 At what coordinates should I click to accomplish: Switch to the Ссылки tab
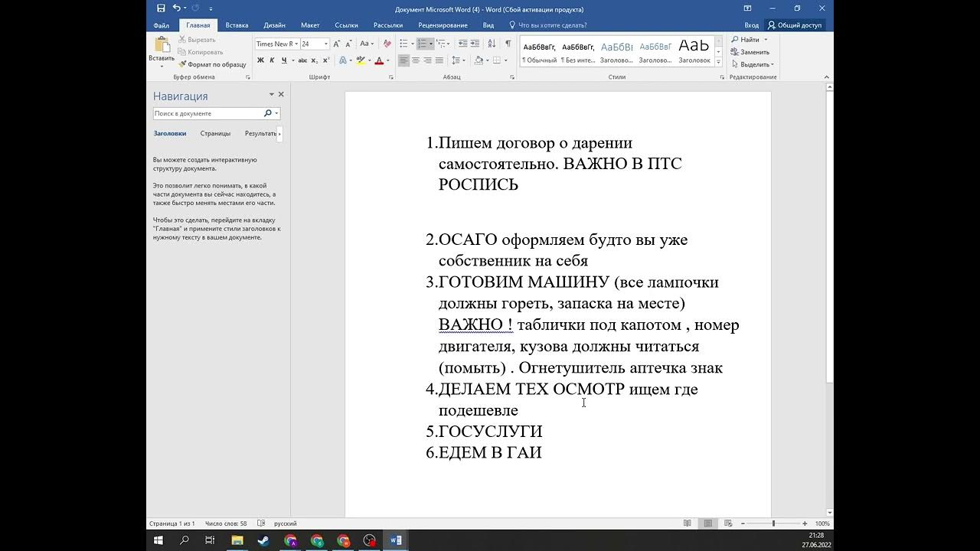(346, 25)
